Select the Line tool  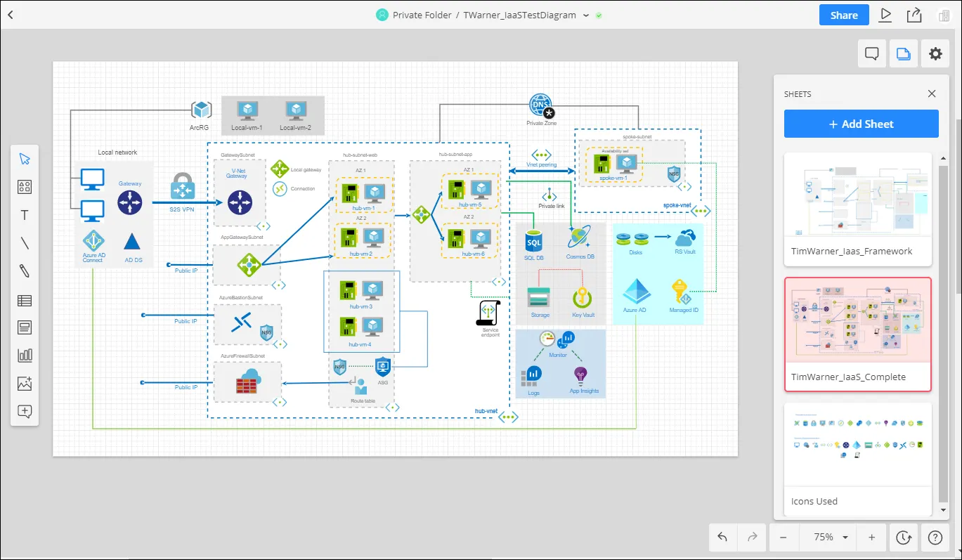(25, 243)
